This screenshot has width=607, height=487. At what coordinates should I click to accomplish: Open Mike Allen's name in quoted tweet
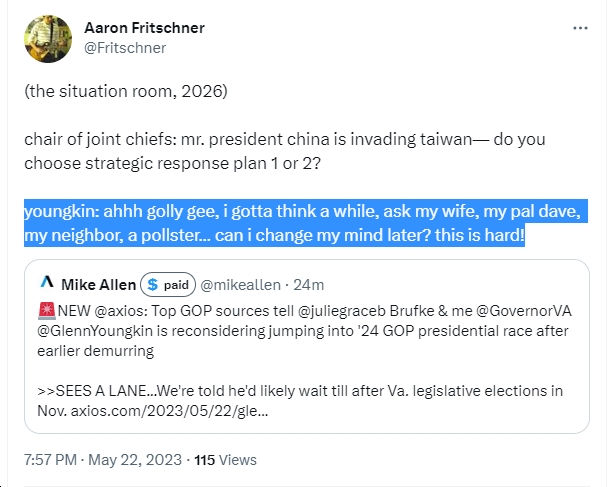click(x=98, y=285)
